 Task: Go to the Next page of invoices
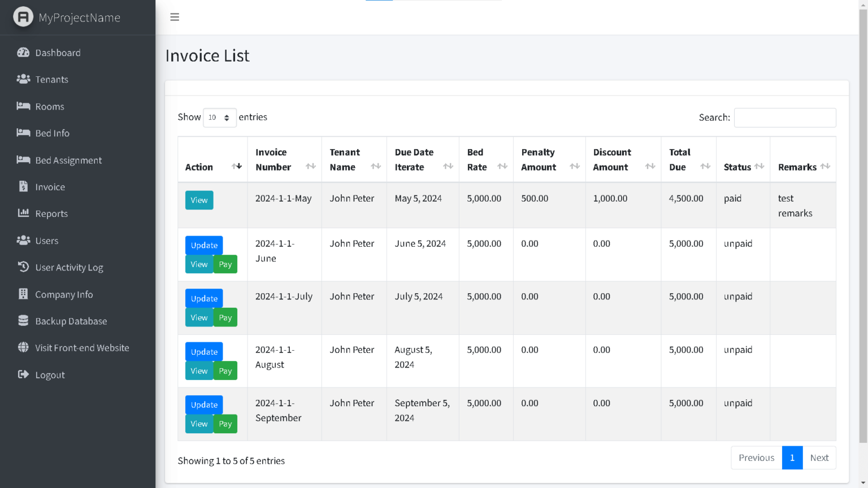(x=819, y=457)
